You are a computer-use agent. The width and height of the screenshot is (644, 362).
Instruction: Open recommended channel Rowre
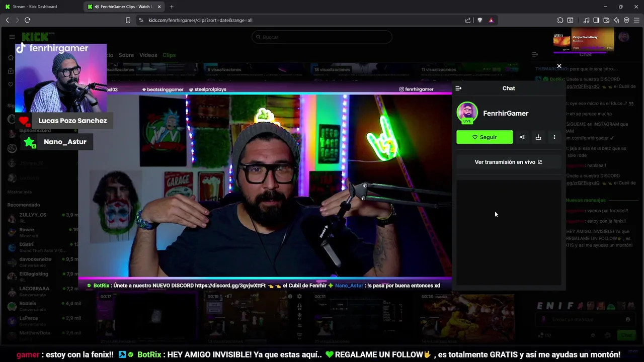click(43, 232)
